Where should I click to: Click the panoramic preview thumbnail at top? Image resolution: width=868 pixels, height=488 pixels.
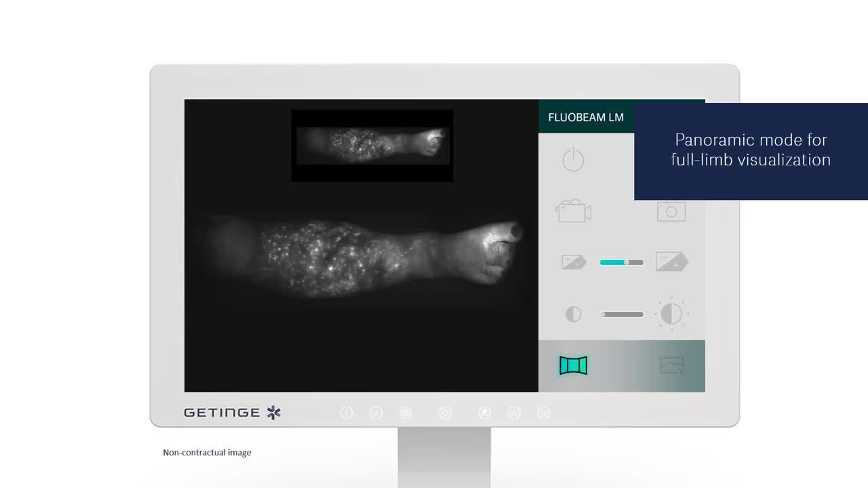coord(372,146)
